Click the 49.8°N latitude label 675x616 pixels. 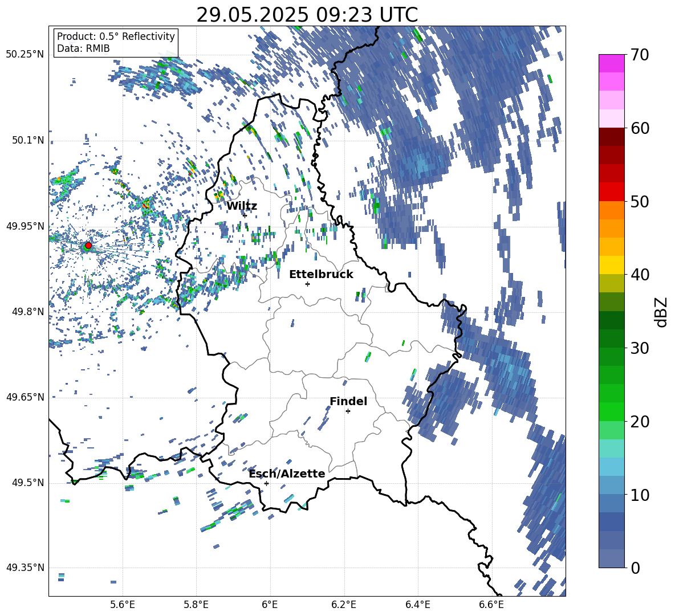tap(27, 312)
